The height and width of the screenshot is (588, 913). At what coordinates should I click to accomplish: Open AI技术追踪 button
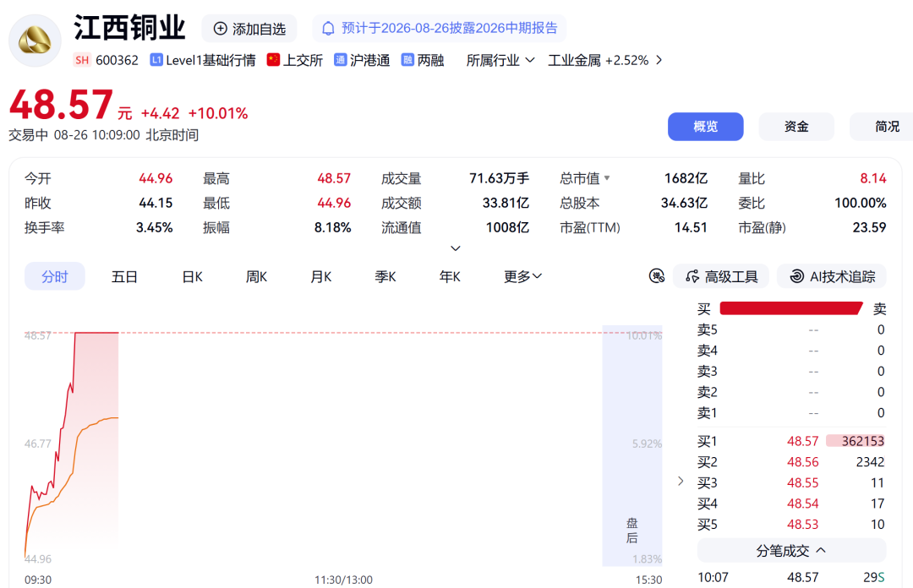click(832, 276)
